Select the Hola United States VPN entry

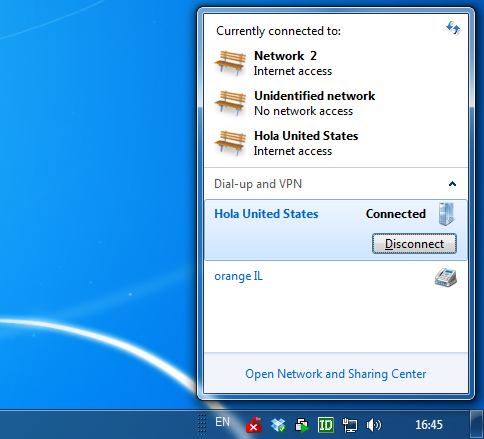click(336, 230)
